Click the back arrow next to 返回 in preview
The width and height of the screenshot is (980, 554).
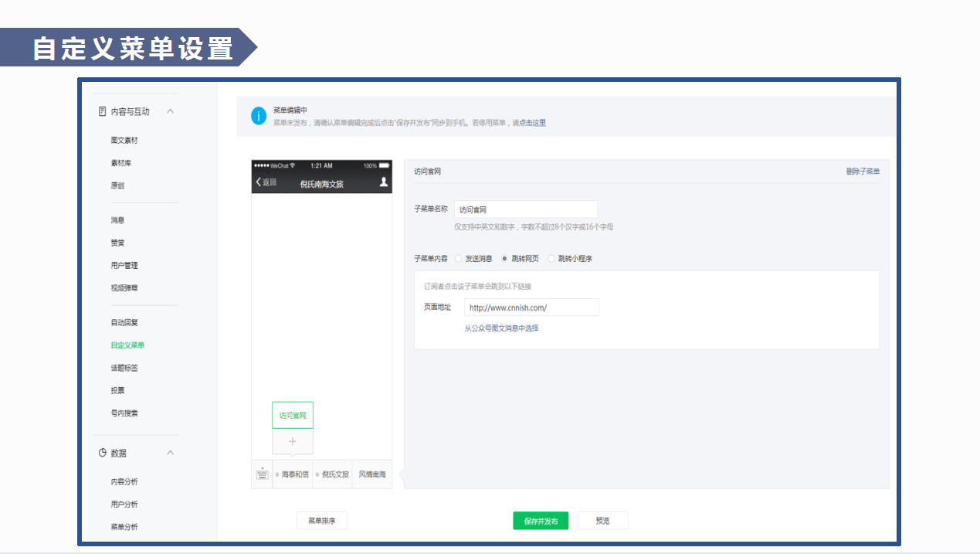261,183
